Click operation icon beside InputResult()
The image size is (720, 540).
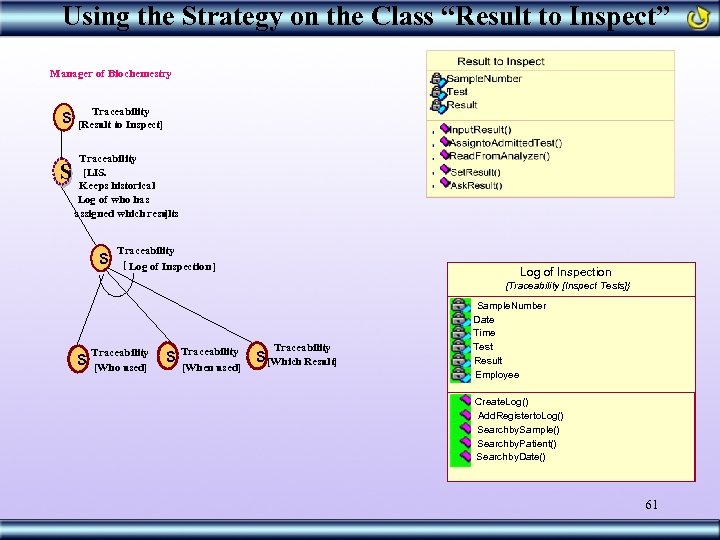(x=444, y=128)
